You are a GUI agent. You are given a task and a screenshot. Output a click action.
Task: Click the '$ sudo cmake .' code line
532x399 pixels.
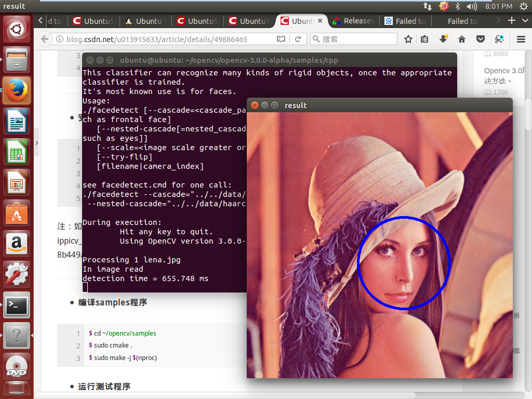111,345
